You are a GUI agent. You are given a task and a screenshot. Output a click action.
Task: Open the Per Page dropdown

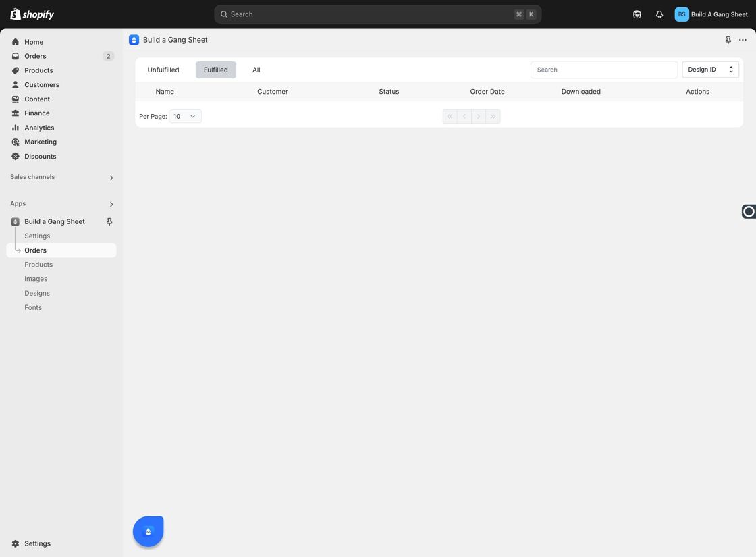click(185, 116)
